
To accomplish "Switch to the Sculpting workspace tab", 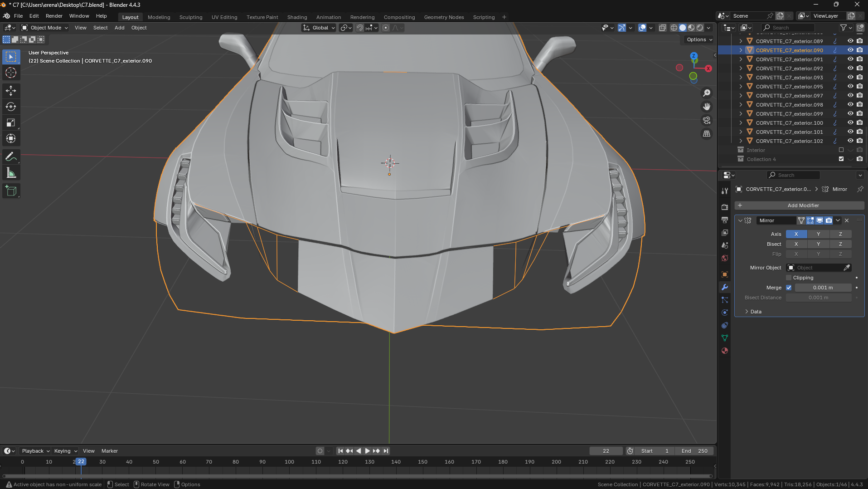I will tap(190, 17).
